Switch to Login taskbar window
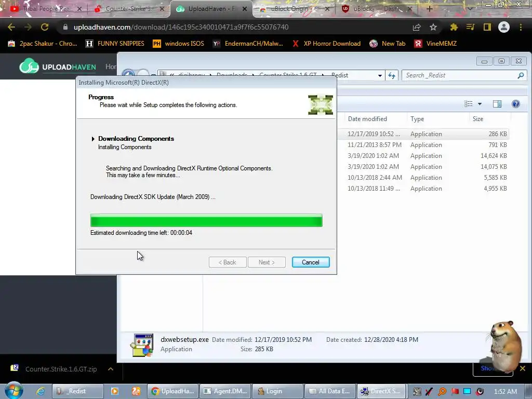Image resolution: width=532 pixels, height=399 pixels. pos(277,391)
